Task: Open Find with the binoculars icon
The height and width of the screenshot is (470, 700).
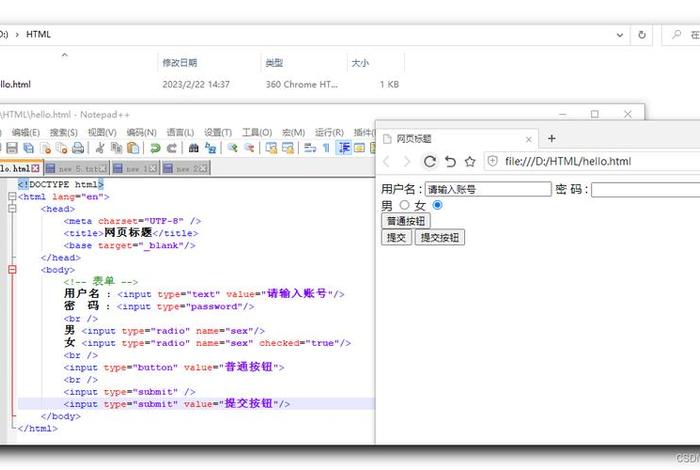Action: (x=193, y=148)
